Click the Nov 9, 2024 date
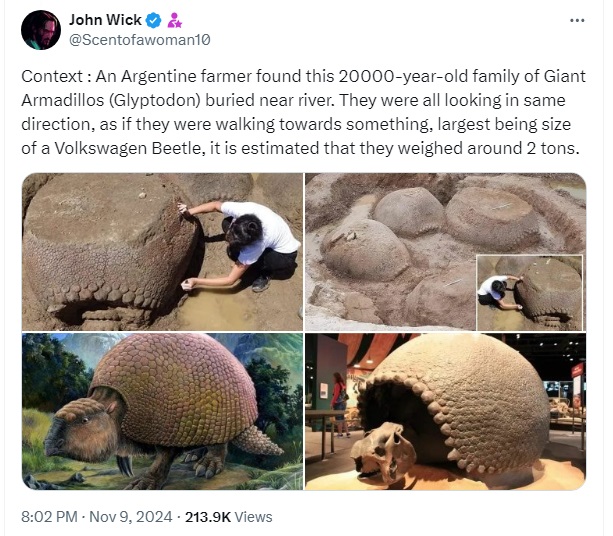Viewport: 613px width, 536px height. point(131,517)
